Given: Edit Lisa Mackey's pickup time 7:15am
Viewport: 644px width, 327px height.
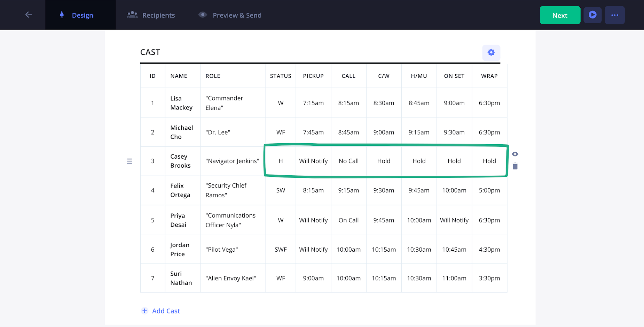Looking at the screenshot, I should coord(313,103).
